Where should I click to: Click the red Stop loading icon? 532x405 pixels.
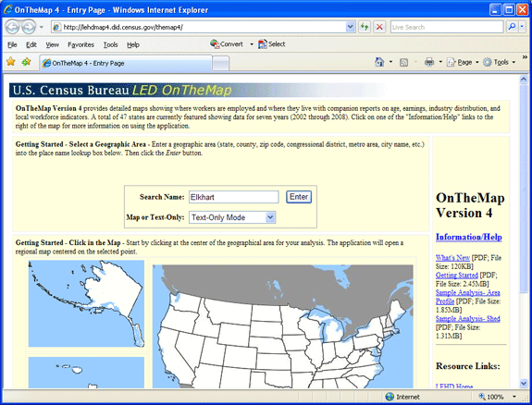point(379,27)
